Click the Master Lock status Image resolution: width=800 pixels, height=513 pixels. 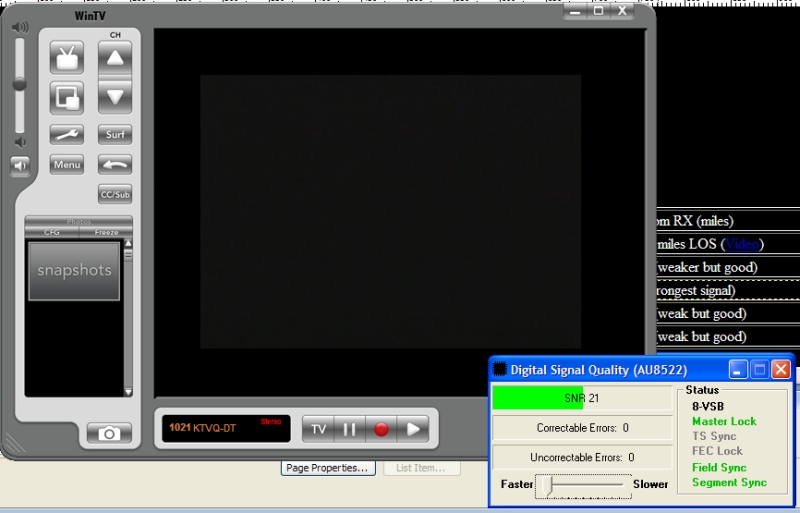pyautogui.click(x=724, y=422)
